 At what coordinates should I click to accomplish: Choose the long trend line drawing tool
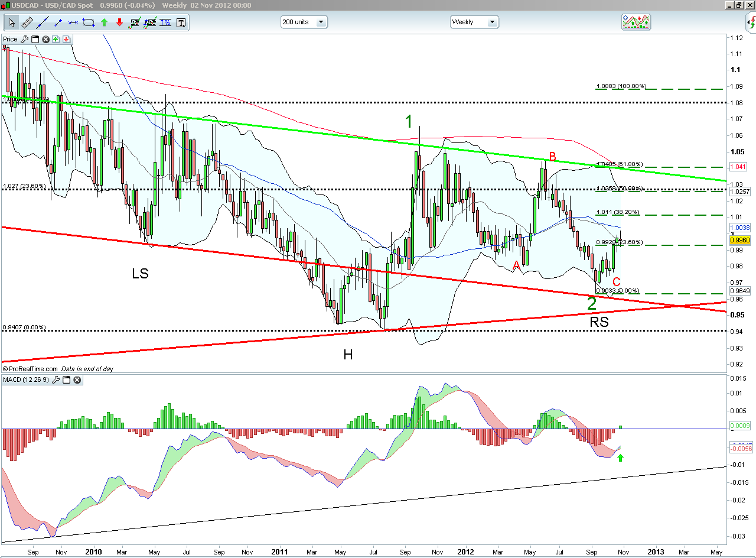(x=43, y=23)
